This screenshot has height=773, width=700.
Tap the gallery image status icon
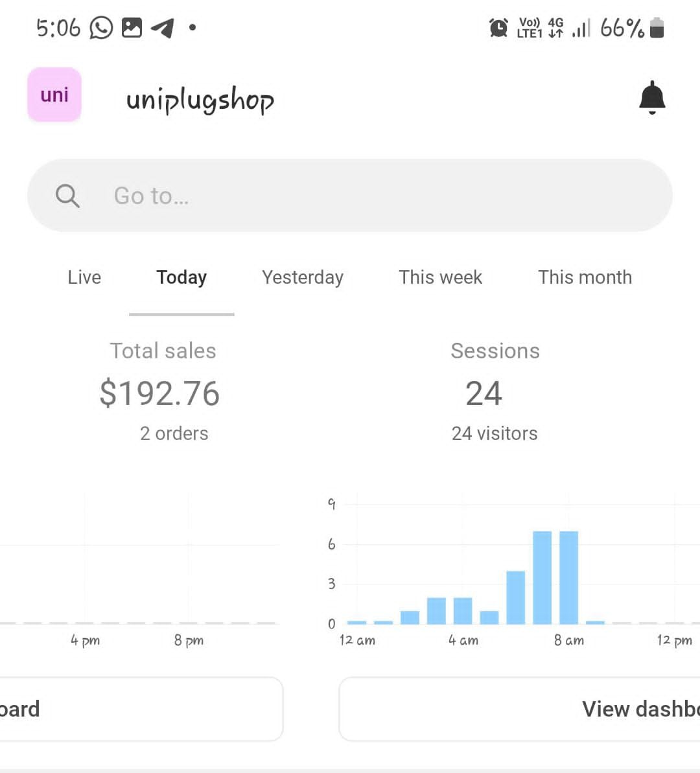[132, 28]
